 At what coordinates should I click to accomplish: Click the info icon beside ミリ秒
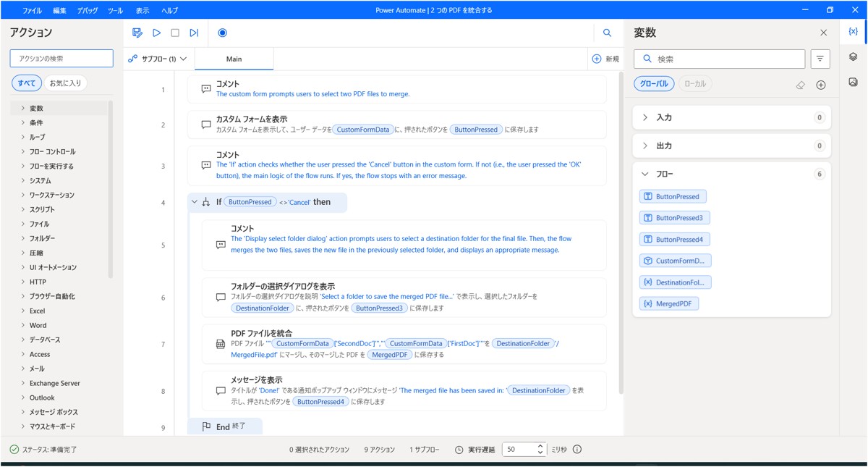pos(577,450)
